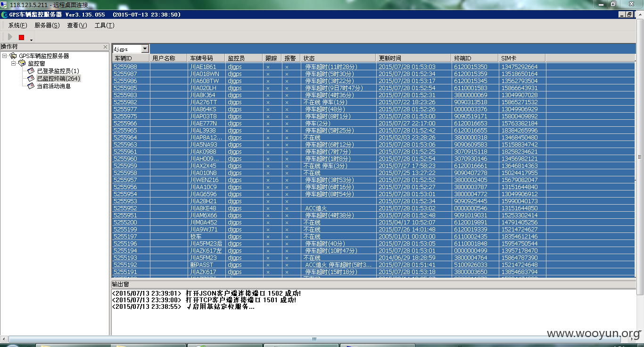The image size is (644, 347).
Task: Close the 操作树 panel with its X
Action: pyautogui.click(x=106, y=47)
